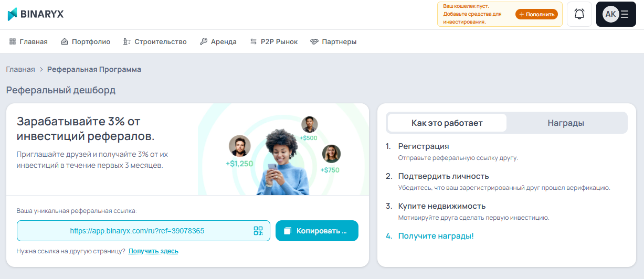Click Мотивируйте друга сделать первую инвестицию text
Image resolution: width=644 pixels, height=279 pixels.
(x=474, y=218)
